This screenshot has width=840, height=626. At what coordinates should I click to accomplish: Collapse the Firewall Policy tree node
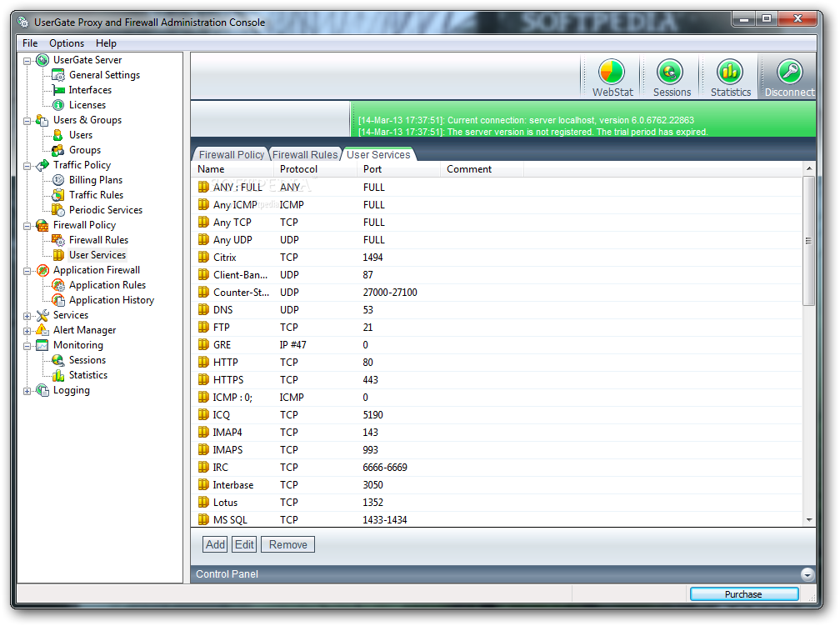27,226
